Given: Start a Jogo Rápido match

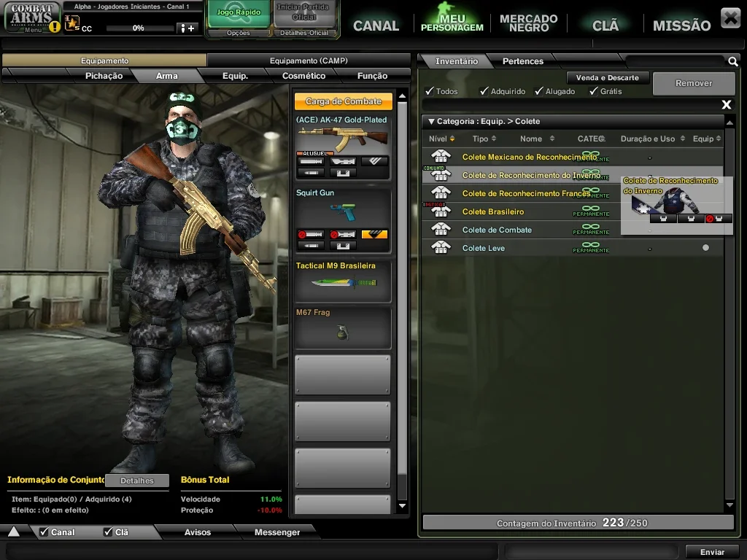Looking at the screenshot, I should click(239, 14).
